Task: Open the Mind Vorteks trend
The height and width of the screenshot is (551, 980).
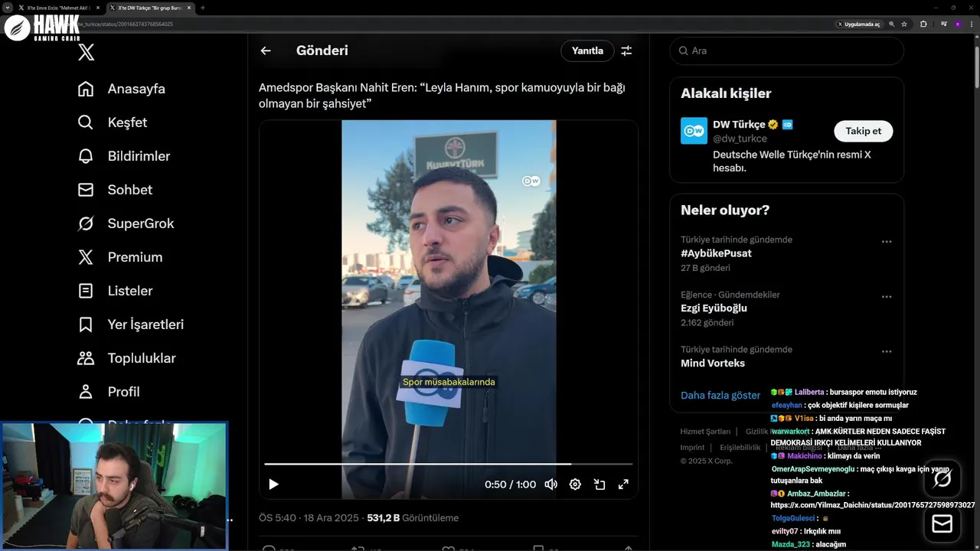Action: tap(713, 363)
